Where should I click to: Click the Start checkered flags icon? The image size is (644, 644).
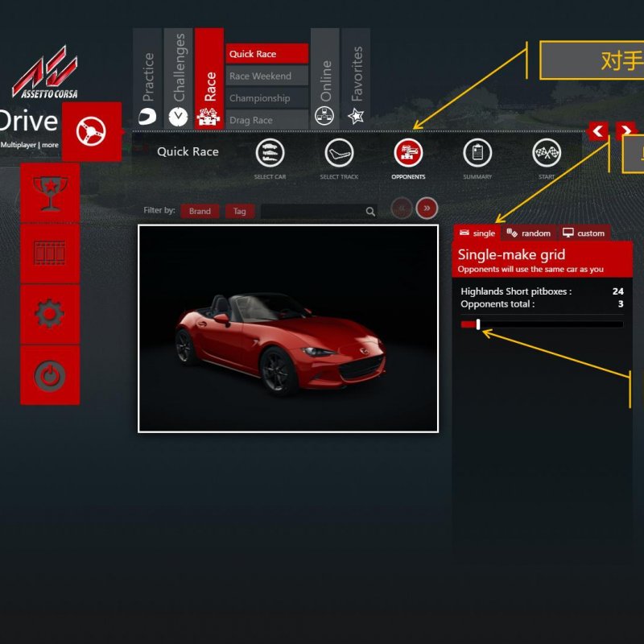(x=547, y=153)
